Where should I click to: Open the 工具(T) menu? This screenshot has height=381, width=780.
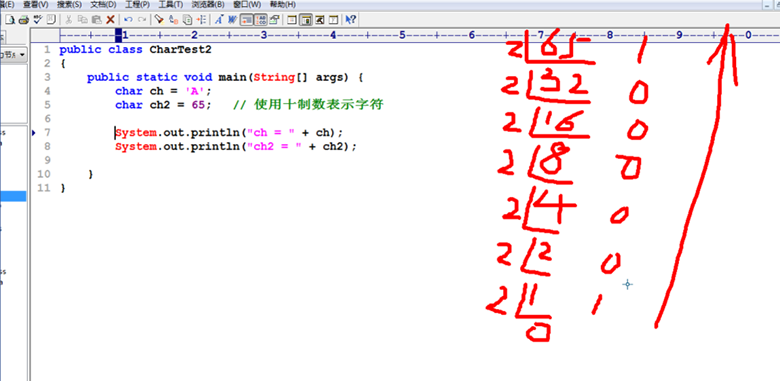click(x=171, y=4)
